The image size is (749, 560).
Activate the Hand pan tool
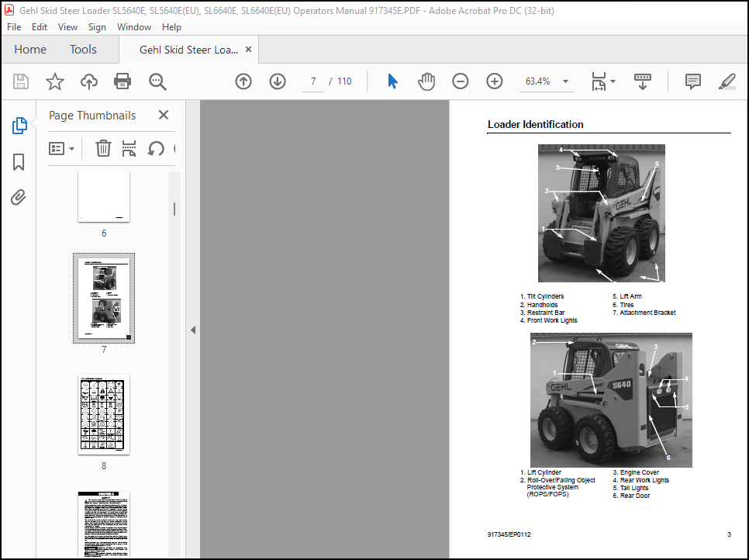(426, 81)
